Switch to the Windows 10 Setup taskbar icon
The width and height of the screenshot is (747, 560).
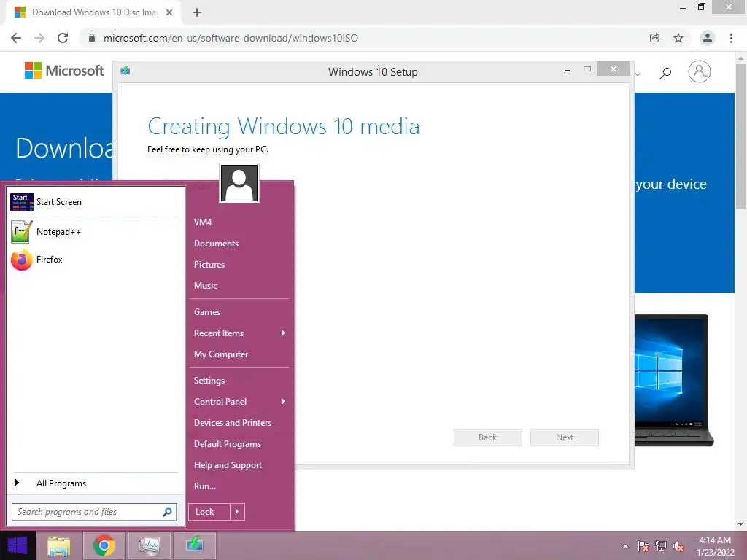[x=194, y=545]
